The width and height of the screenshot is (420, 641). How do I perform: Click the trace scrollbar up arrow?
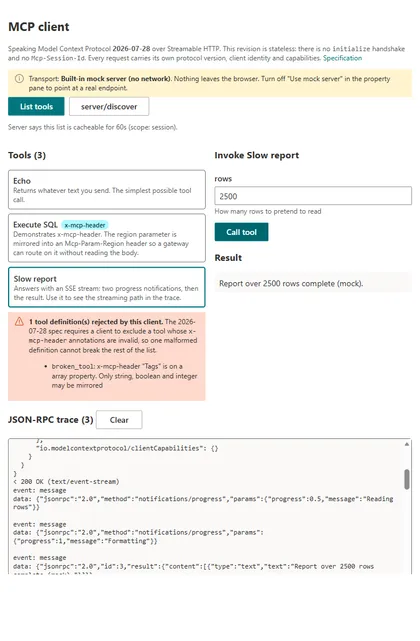point(407,444)
